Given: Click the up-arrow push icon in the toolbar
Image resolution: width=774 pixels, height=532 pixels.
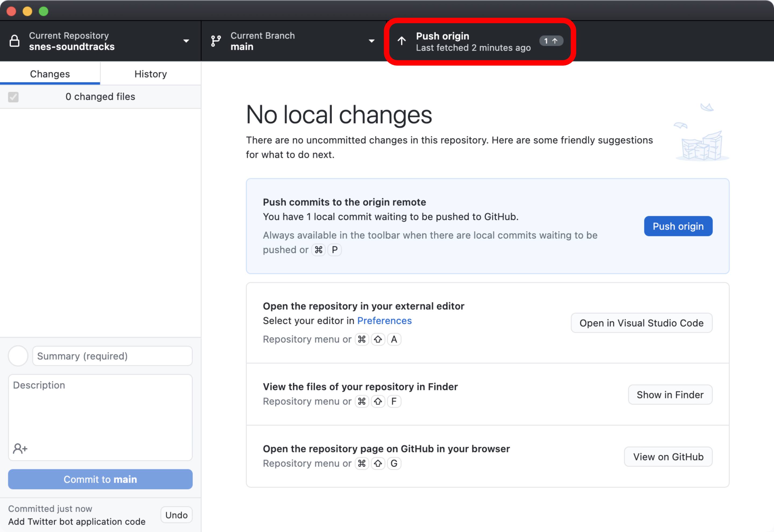Looking at the screenshot, I should tap(401, 41).
